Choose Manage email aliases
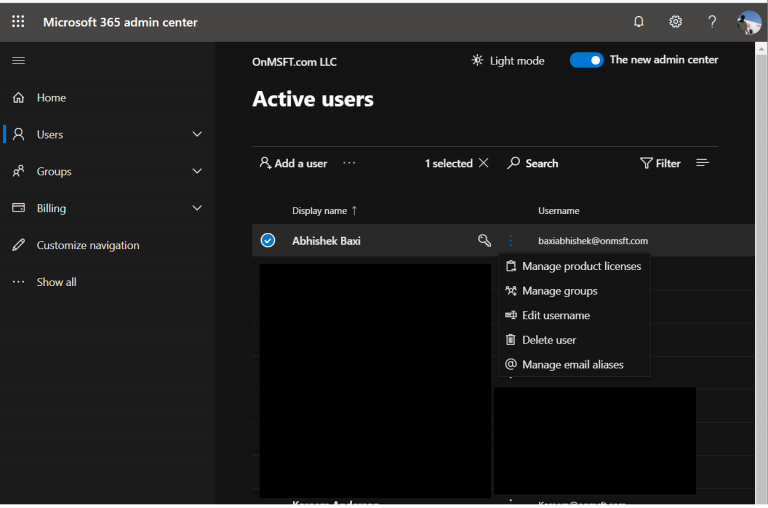This screenshot has height=508, width=768. (574, 364)
